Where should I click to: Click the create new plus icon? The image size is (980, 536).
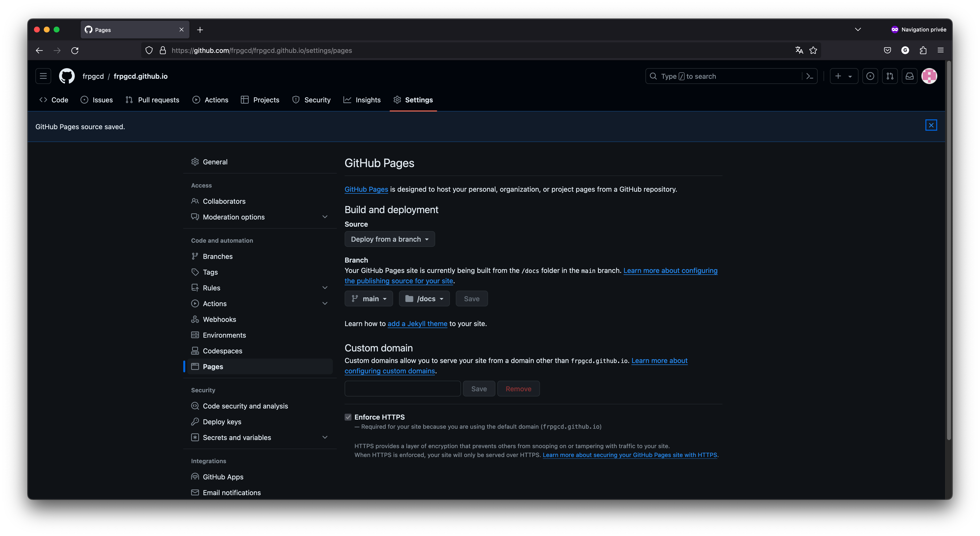838,76
